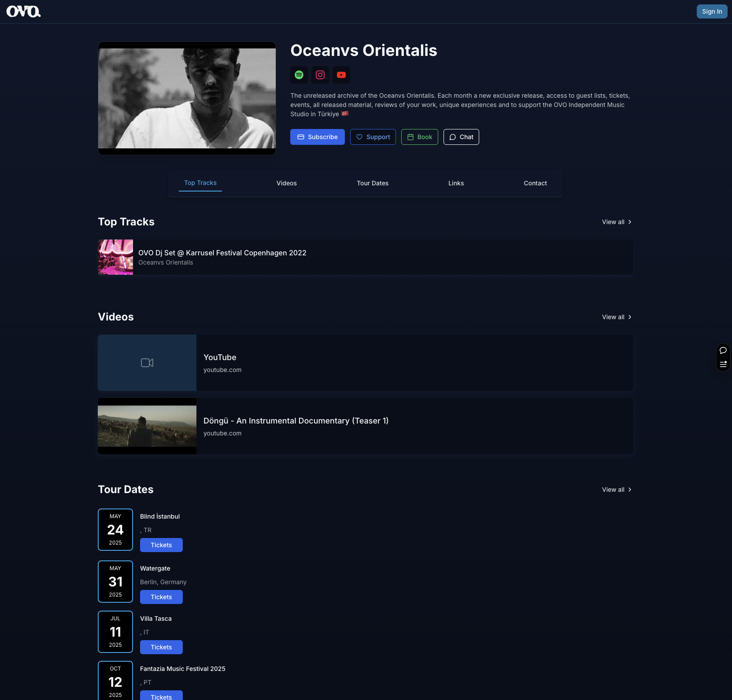Click the video camera placeholder thumbnail

(147, 363)
